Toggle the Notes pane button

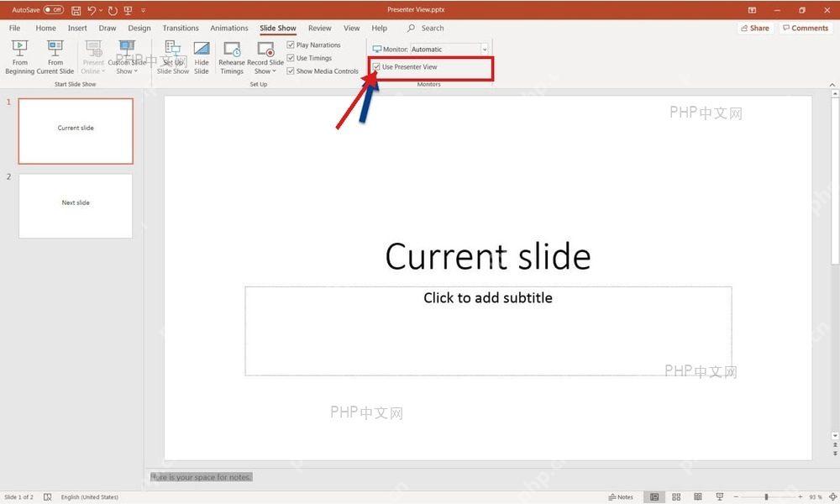[x=621, y=497]
